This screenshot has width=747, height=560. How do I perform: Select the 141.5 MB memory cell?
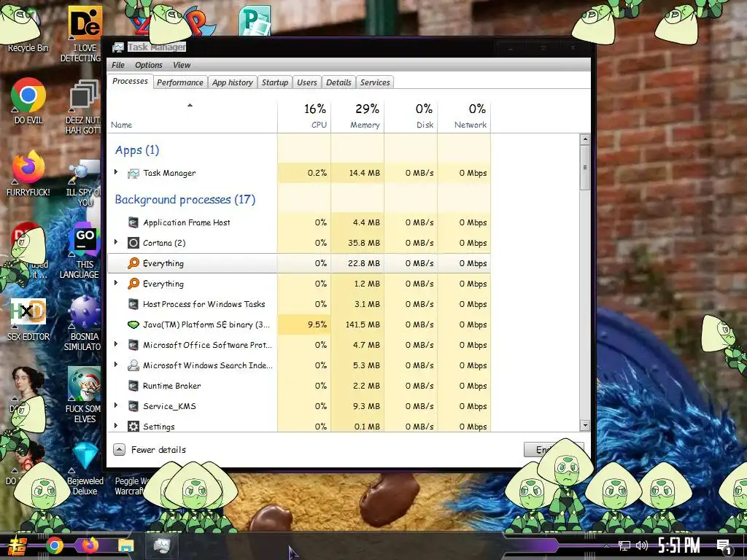(x=357, y=324)
